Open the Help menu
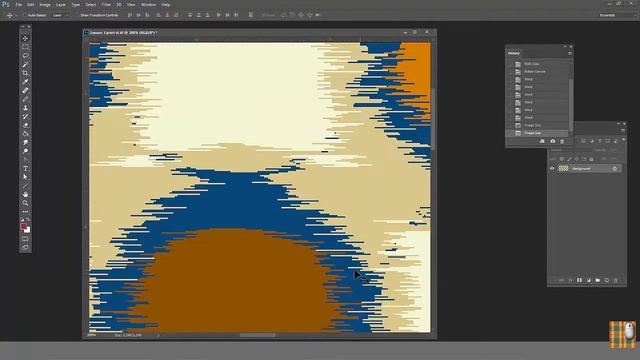 pos(166,4)
